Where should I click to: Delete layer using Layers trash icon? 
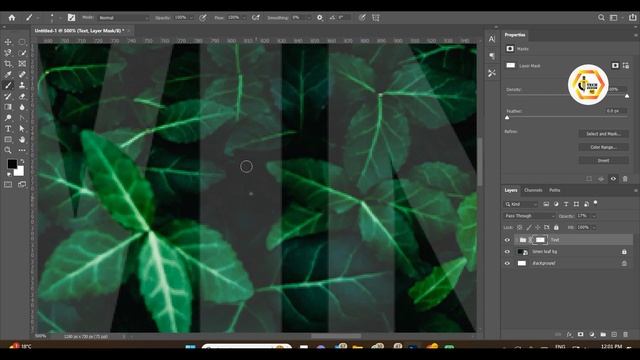coord(625,334)
